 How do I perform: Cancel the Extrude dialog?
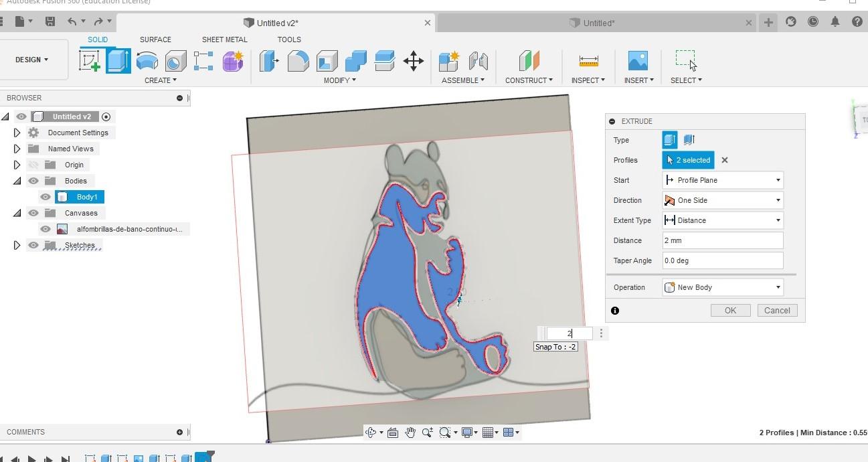[x=777, y=310]
